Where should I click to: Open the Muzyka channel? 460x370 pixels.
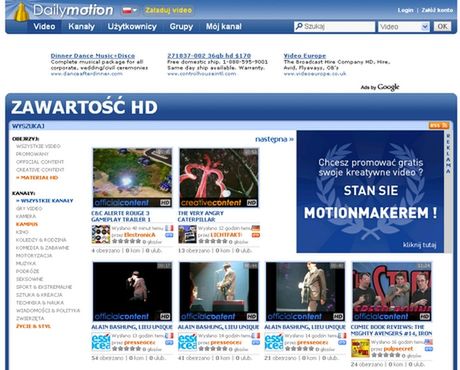[26, 263]
